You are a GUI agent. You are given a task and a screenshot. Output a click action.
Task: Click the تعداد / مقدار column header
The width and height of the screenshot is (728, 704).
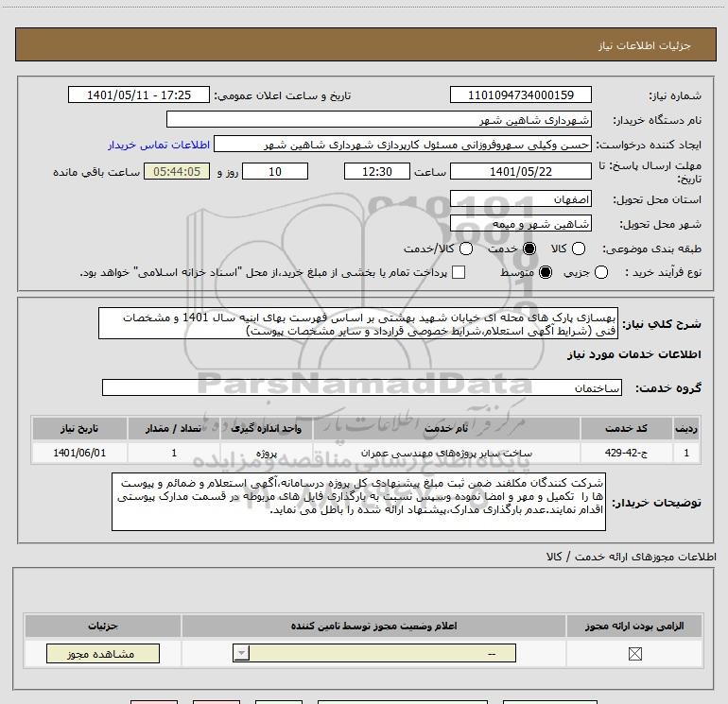(x=174, y=428)
